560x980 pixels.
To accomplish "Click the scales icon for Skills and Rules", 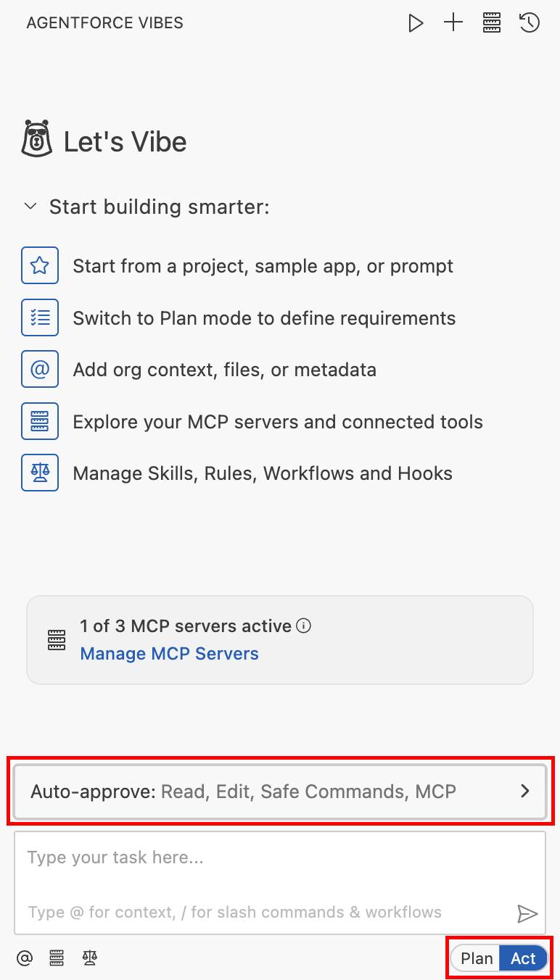I will coord(40,473).
